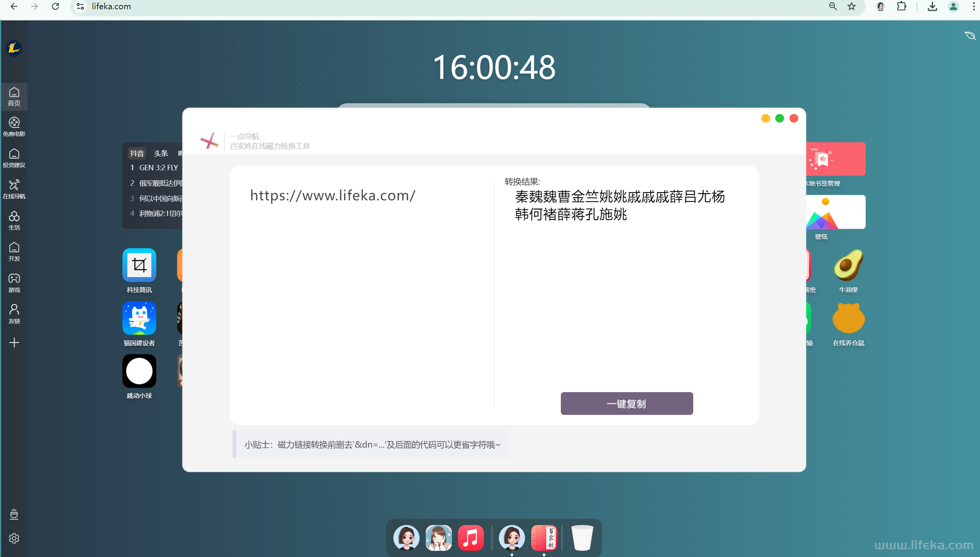Open the 免费电影 section in the sidebar
980x557 pixels.
click(14, 127)
